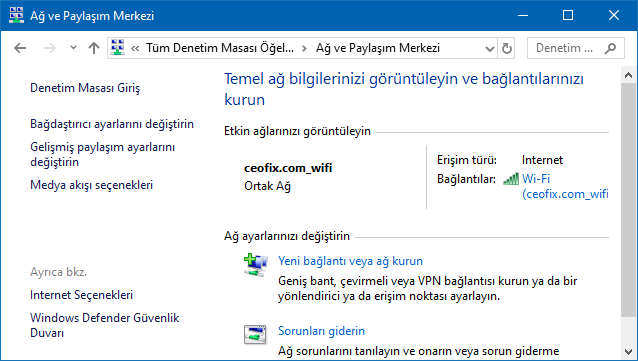Screen dimensions: 638x361
Task: Go up one level with Up arrow
Action: coord(94,48)
